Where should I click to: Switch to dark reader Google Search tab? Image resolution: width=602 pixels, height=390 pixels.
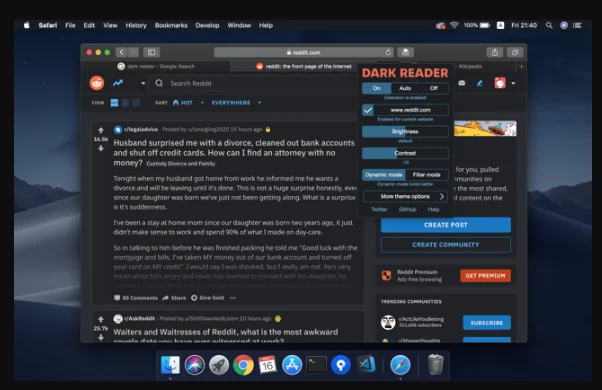pos(156,66)
